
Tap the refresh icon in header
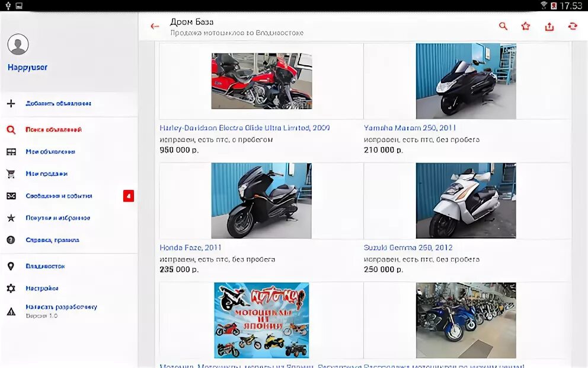point(572,26)
